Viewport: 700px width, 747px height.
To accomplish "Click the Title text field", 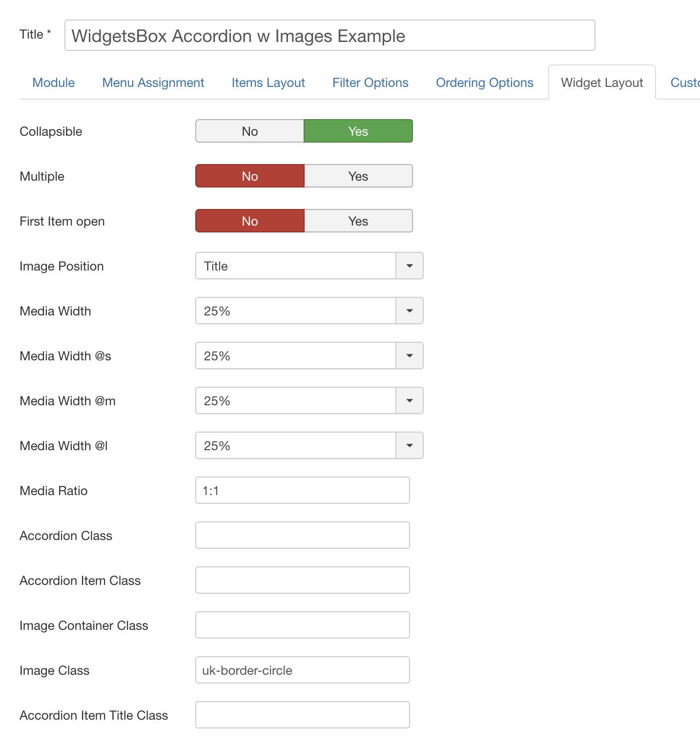I will pyautogui.click(x=330, y=35).
